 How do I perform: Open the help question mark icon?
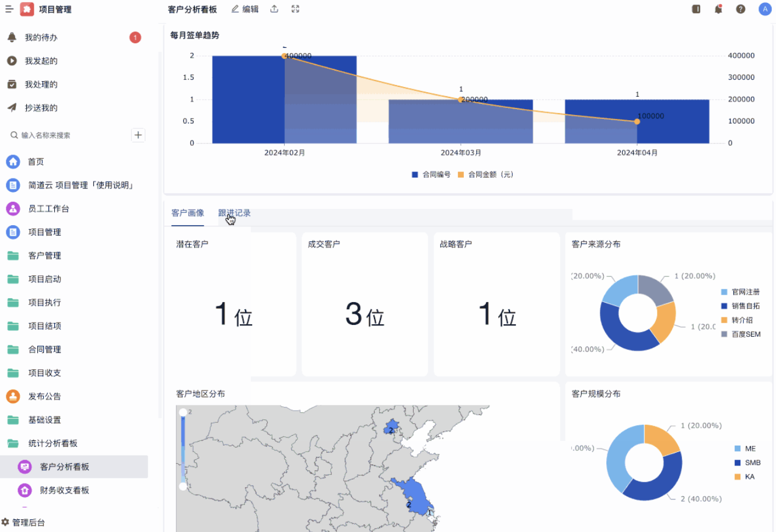[x=740, y=9]
